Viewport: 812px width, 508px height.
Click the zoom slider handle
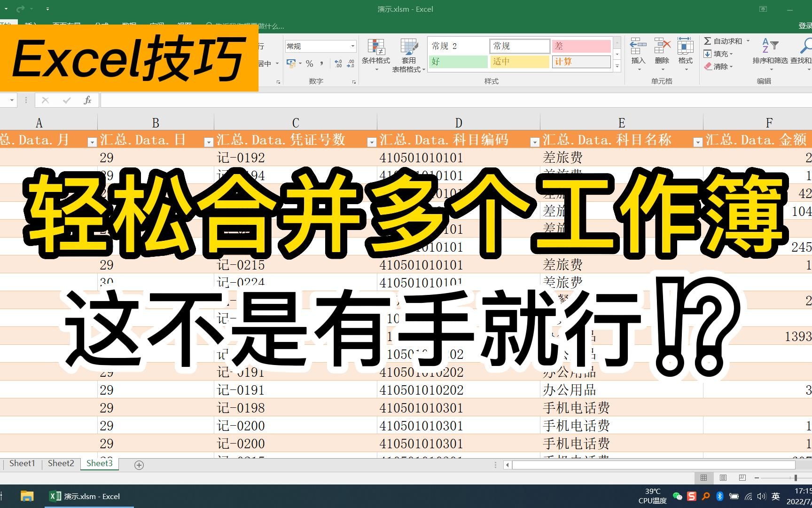[x=796, y=478]
